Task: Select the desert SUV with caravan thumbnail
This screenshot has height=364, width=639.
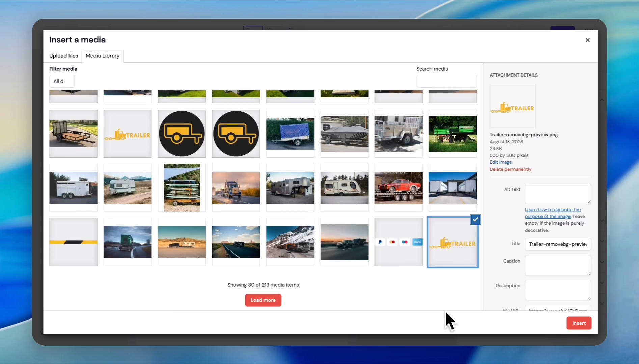Action: (182, 242)
